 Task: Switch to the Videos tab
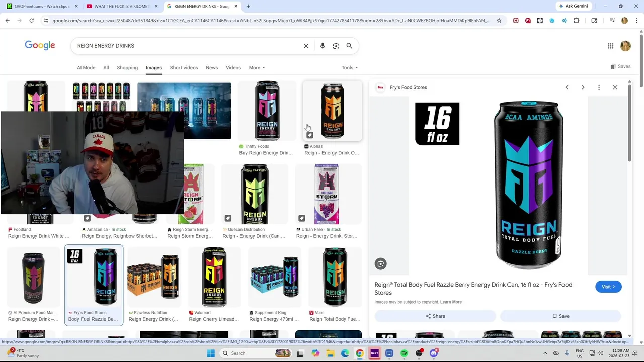[233, 68]
